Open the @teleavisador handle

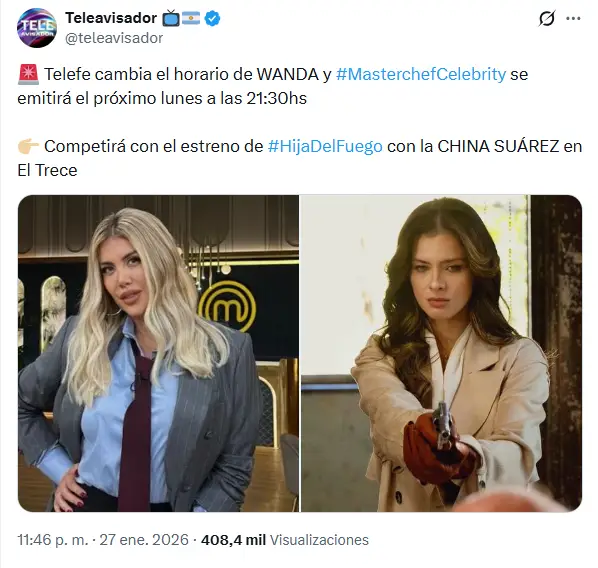coord(114,38)
